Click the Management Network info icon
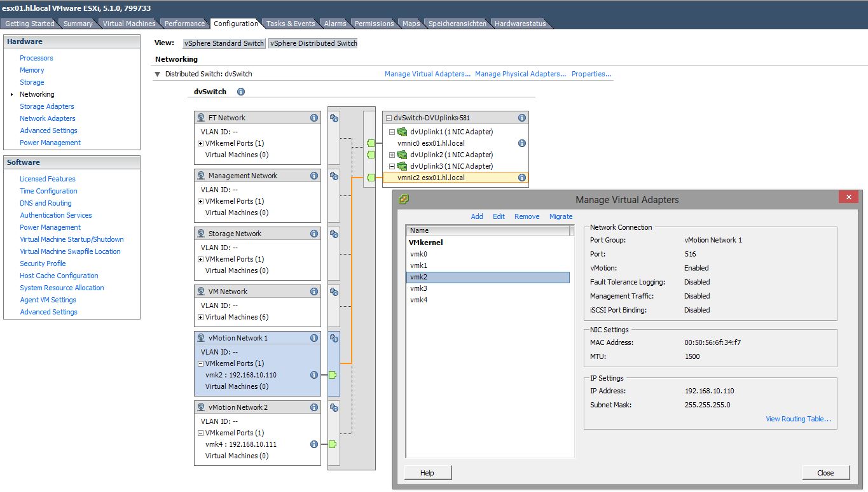The height and width of the screenshot is (492, 868). 313,175
